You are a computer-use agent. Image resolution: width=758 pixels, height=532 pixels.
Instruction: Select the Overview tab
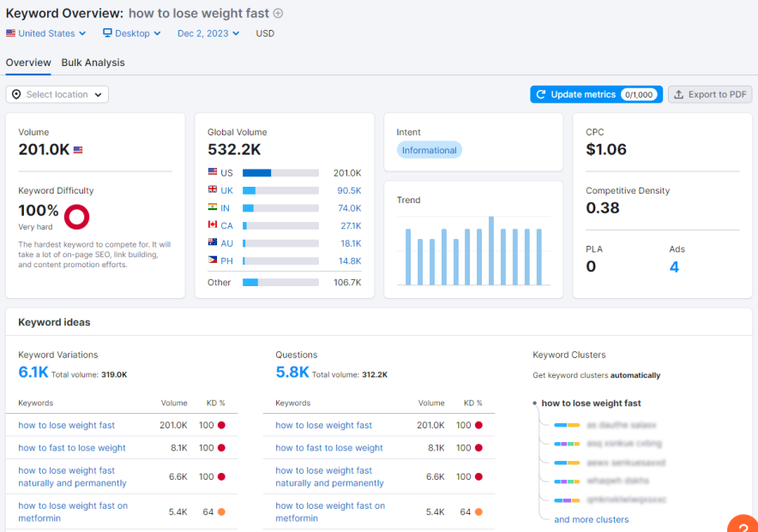click(x=28, y=63)
